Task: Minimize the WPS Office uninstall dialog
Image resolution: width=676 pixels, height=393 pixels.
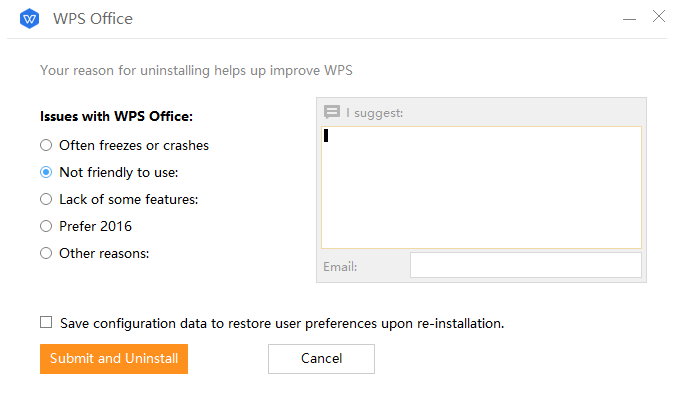Action: point(629,19)
